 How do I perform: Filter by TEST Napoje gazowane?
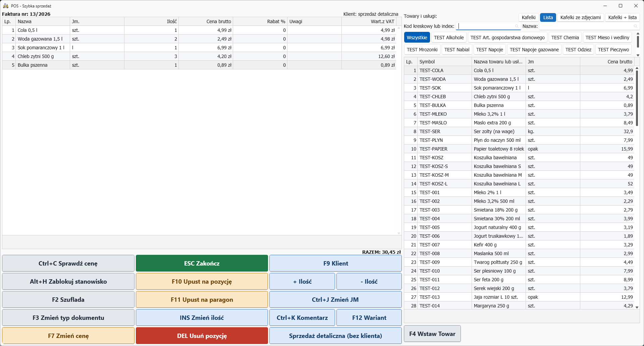[534, 50]
